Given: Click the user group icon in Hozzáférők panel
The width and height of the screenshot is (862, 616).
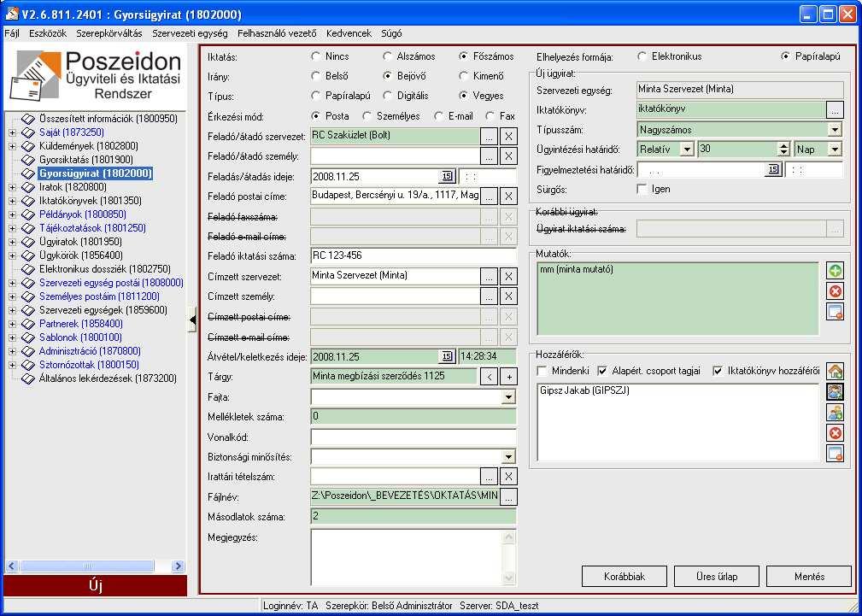Looking at the screenshot, I should click(835, 413).
